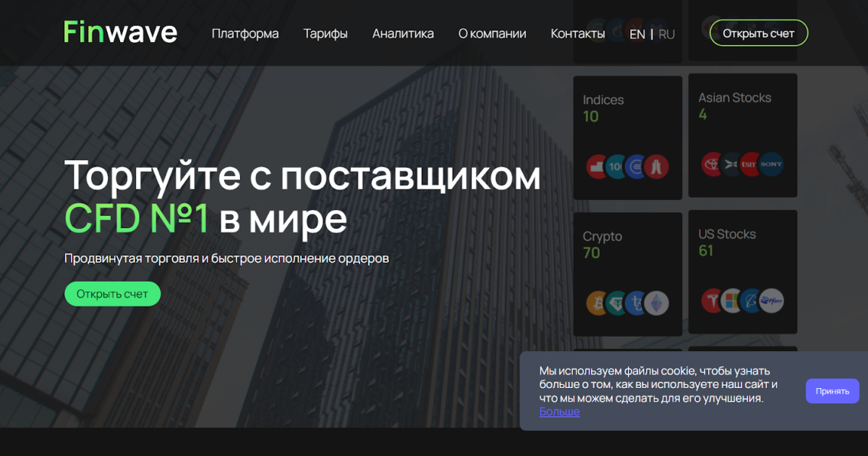Image resolution: width=868 pixels, height=456 pixels.
Task: Click the Tesla logo in US Stocks
Action: click(x=712, y=300)
